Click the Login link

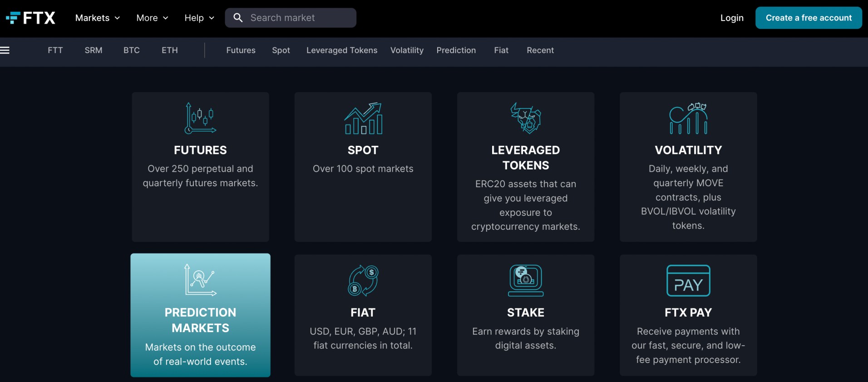pos(732,18)
